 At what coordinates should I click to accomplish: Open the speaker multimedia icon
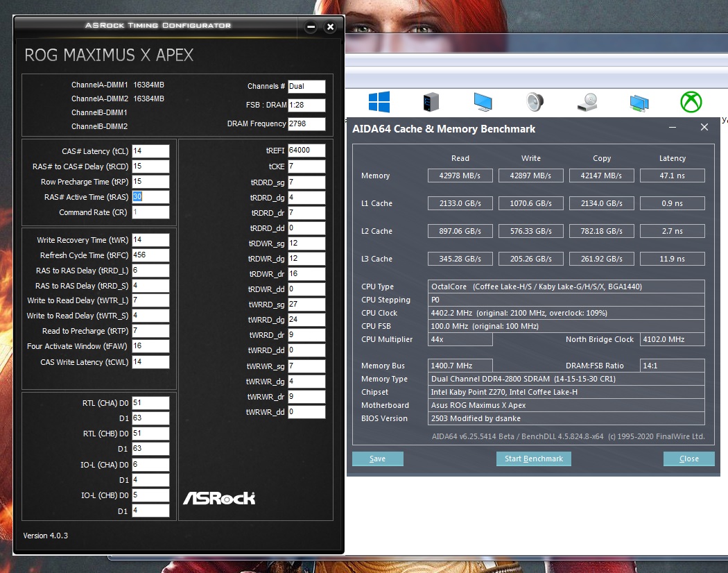pos(535,102)
